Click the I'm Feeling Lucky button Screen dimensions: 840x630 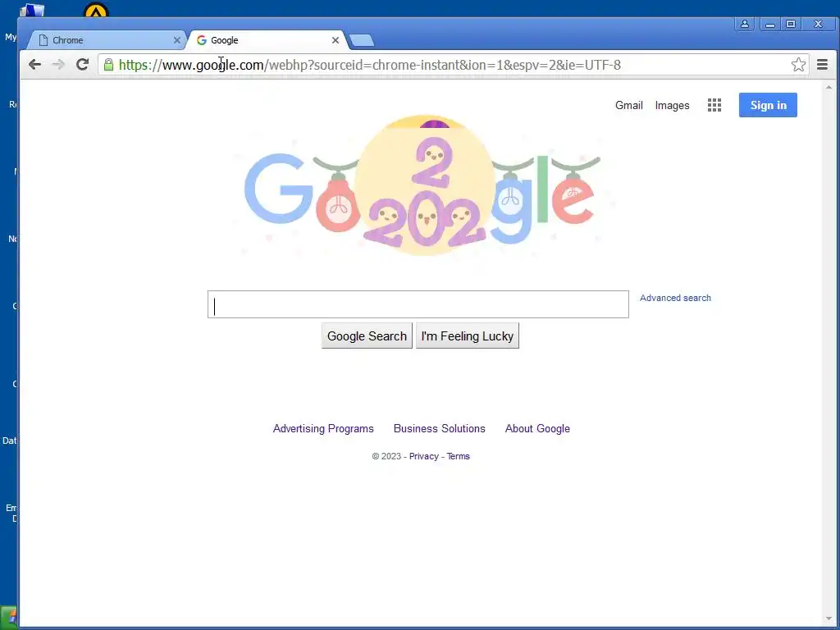click(467, 336)
